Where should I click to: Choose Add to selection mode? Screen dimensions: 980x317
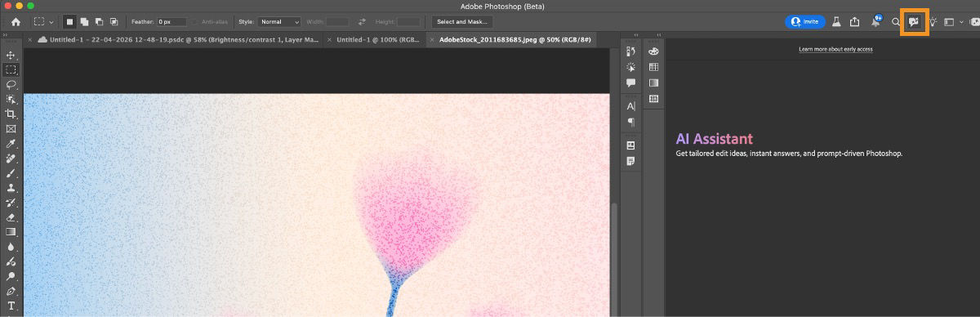coord(85,22)
